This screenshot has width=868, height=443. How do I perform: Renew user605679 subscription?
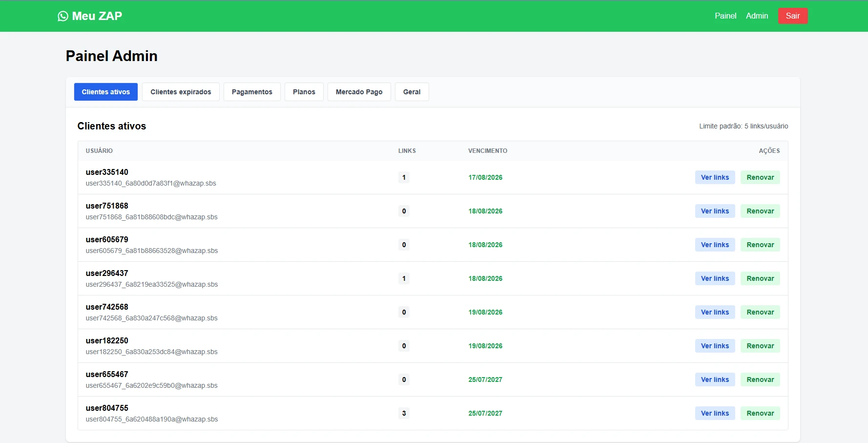760,245
